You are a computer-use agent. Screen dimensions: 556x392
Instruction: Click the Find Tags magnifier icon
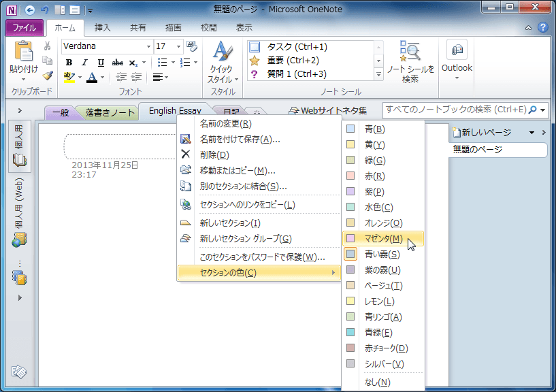coord(410,50)
